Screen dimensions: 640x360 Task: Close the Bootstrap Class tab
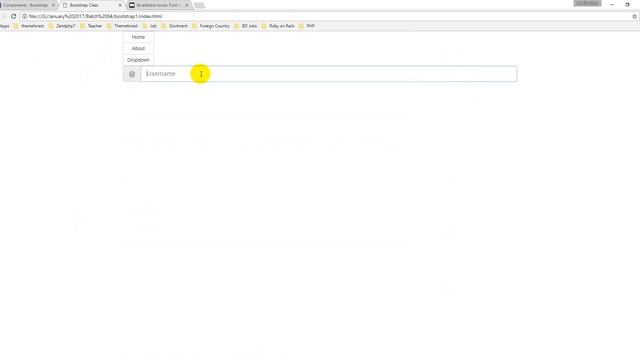point(120,5)
